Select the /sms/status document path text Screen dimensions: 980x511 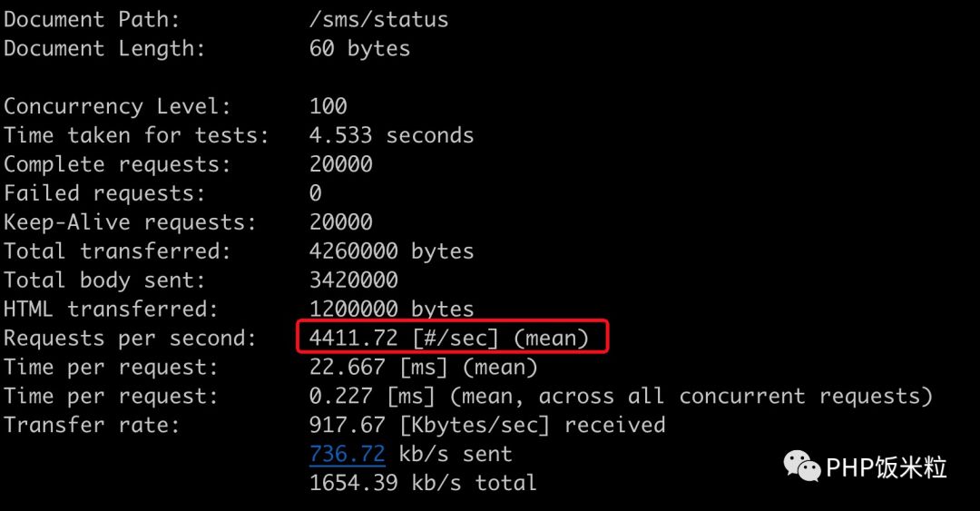pyautogui.click(x=378, y=19)
